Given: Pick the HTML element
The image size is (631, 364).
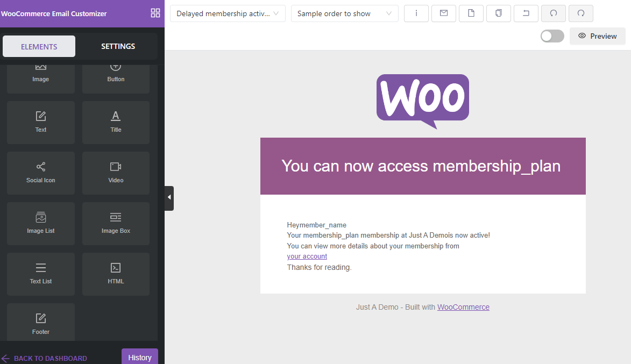Looking at the screenshot, I should point(116,274).
